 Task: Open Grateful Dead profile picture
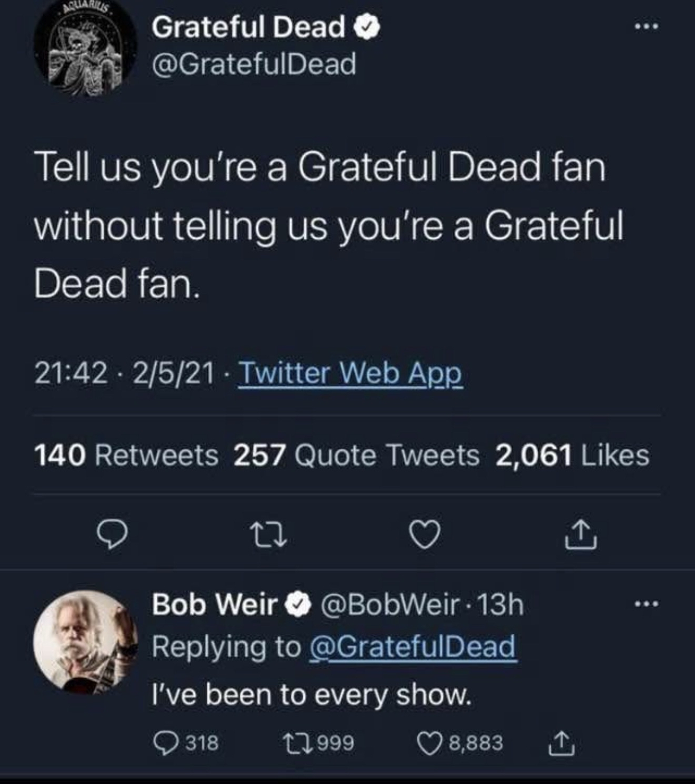click(x=85, y=51)
